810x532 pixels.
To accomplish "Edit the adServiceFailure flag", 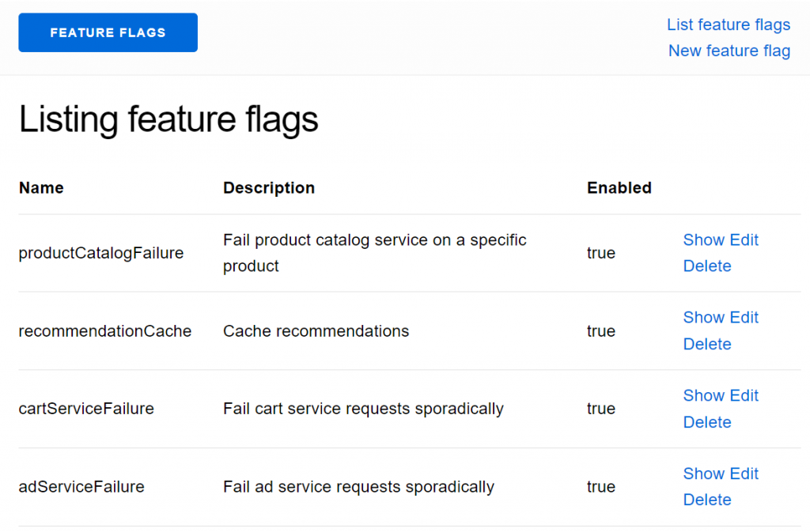I will tap(744, 474).
